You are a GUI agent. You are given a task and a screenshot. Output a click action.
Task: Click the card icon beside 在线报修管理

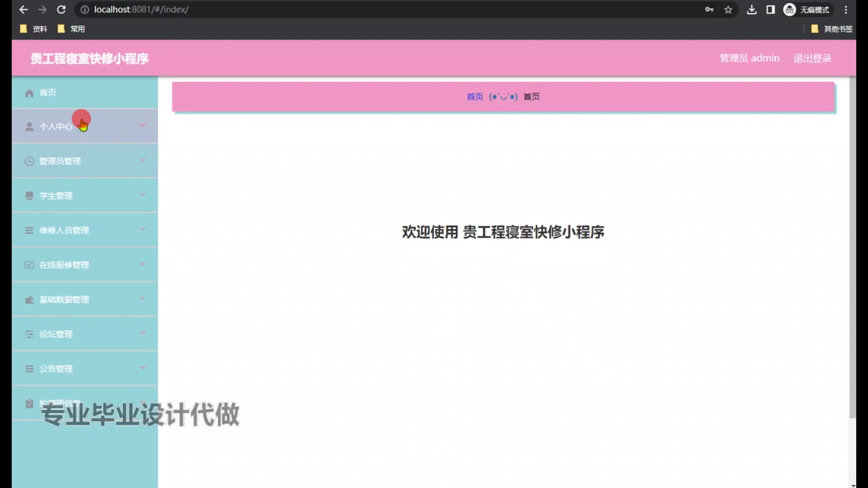29,265
